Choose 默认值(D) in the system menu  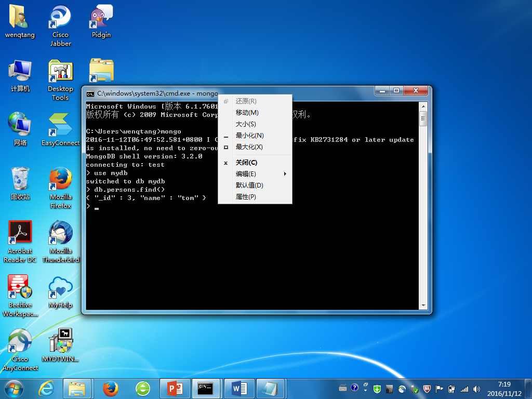pos(249,185)
